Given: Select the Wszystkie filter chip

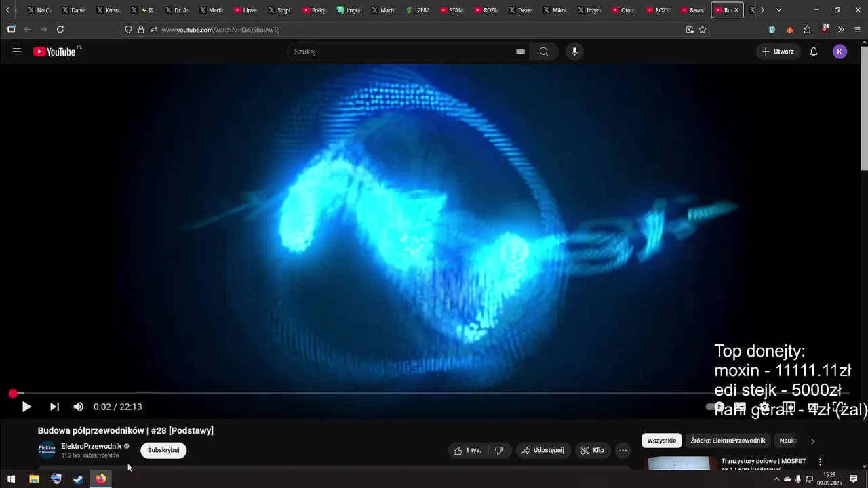Looking at the screenshot, I should pyautogui.click(x=662, y=441).
